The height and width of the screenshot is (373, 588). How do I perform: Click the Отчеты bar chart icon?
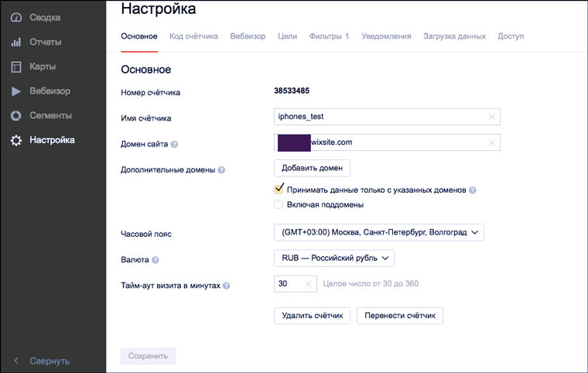pyautogui.click(x=15, y=42)
